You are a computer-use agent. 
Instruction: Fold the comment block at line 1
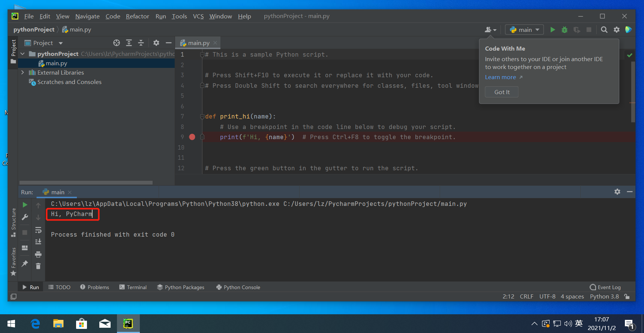202,55
